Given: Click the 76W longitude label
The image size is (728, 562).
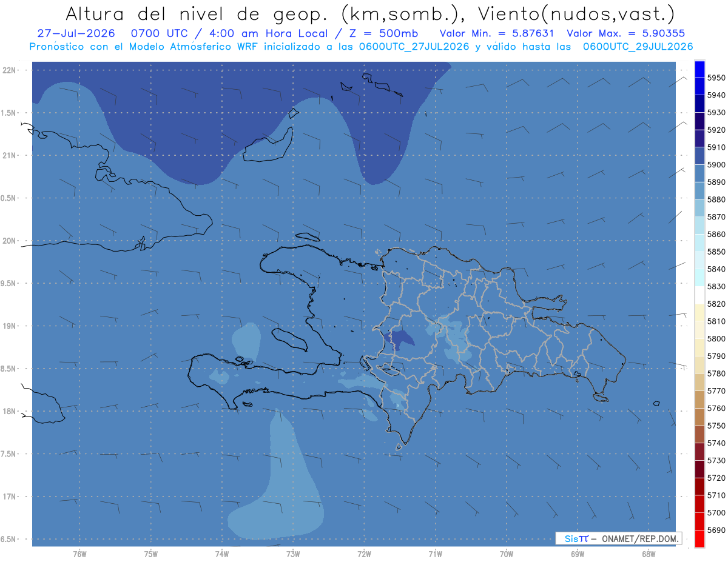Looking at the screenshot, I should (x=79, y=554).
